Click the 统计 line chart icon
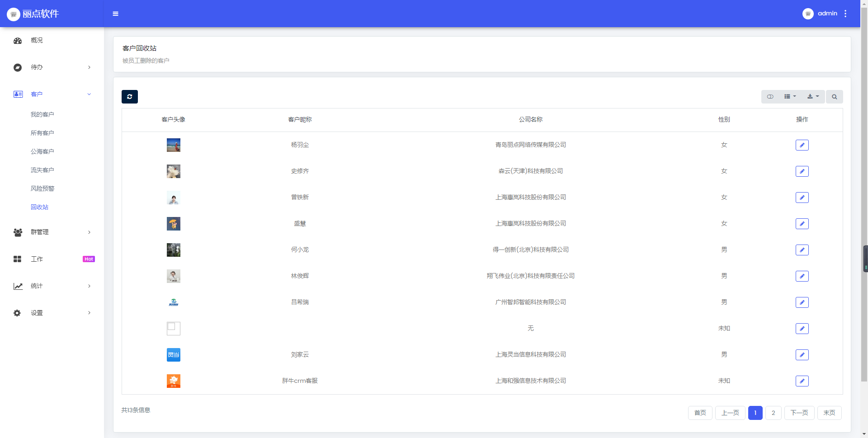Image resolution: width=868 pixels, height=438 pixels. (18, 286)
